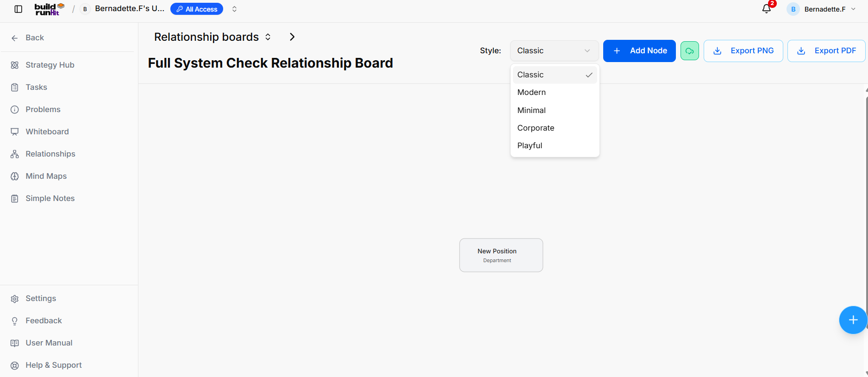Click the Whiteboard icon in sidebar
This screenshot has height=377, width=868.
[15, 132]
